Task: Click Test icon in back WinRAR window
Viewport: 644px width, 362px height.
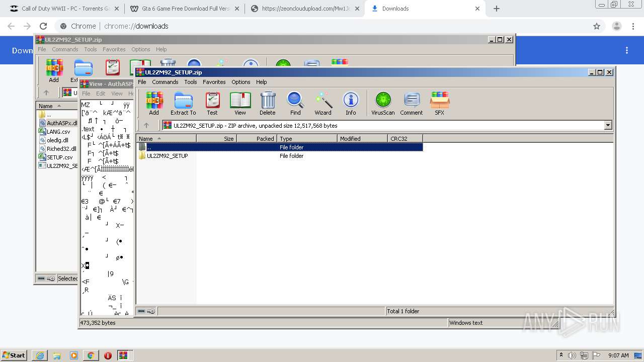Action: pyautogui.click(x=112, y=67)
